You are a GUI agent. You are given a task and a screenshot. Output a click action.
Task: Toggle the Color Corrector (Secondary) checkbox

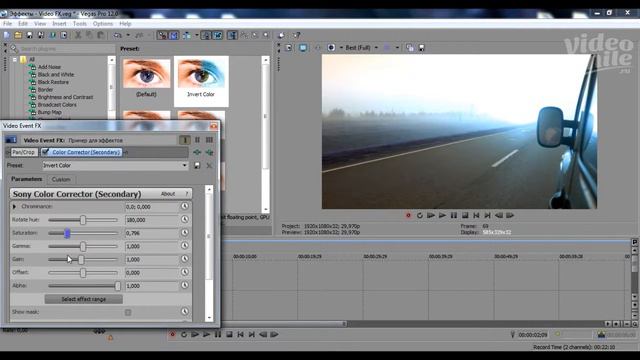pos(45,152)
